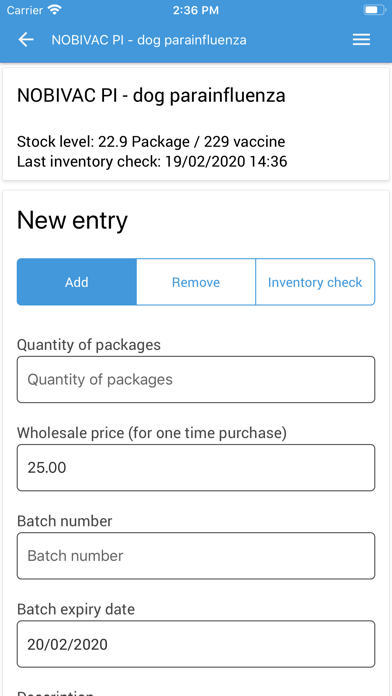Tap the battery indicator icon

pyautogui.click(x=374, y=10)
